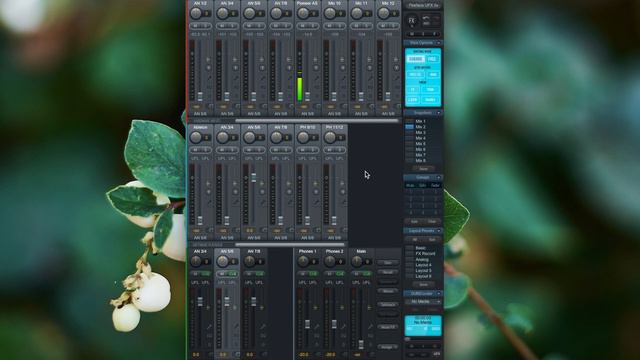Enable Free routing mode in View Options
640x360 pixels.
click(x=432, y=59)
